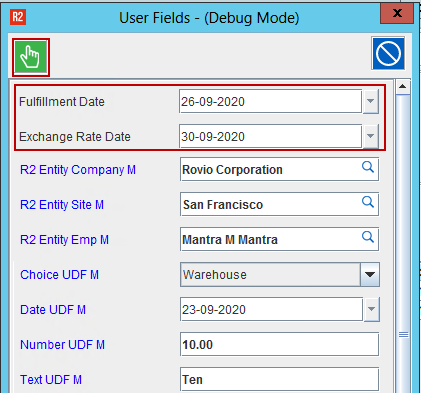Screen dimensions: 421x393
Task: Expand the Choice UDF M Warehouse dropdown
Action: click(370, 274)
